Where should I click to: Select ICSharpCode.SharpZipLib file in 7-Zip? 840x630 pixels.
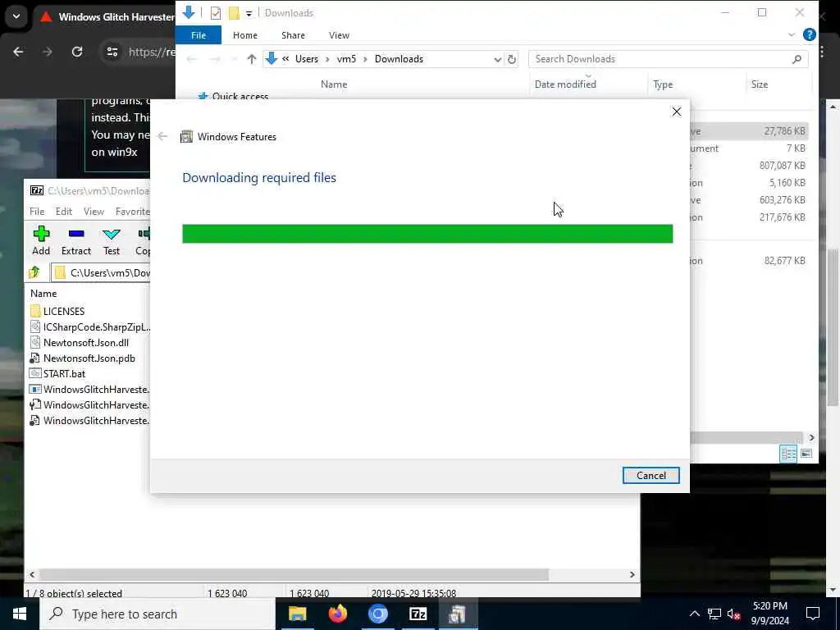click(x=89, y=326)
